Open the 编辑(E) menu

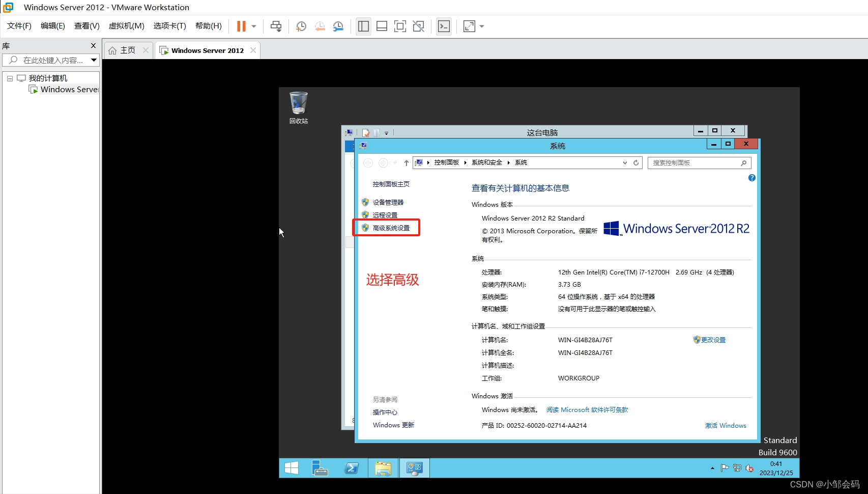coord(53,26)
